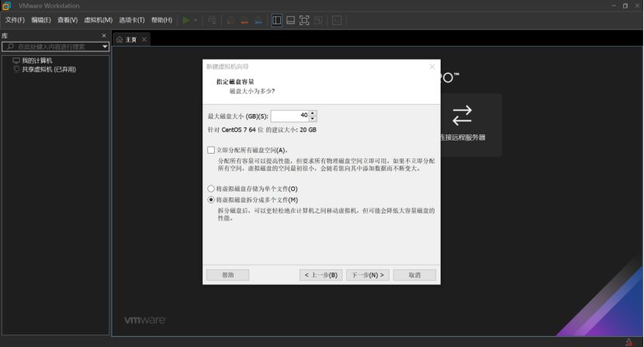Click the 指定磁盘容量 heading text

[x=235, y=82]
